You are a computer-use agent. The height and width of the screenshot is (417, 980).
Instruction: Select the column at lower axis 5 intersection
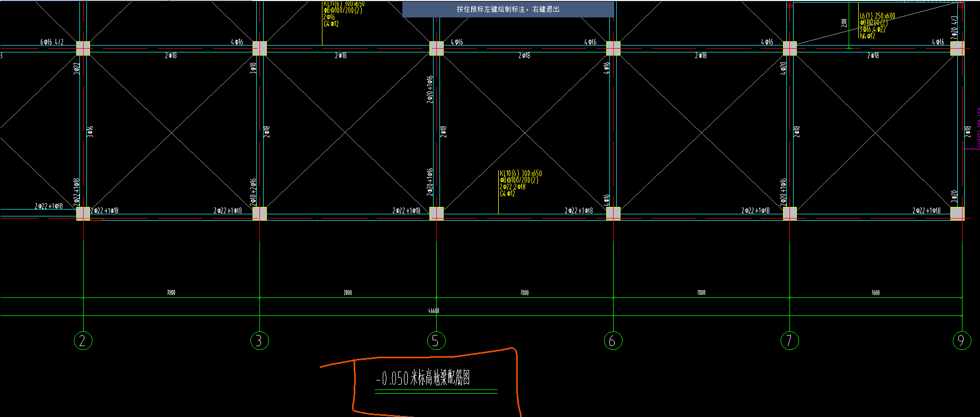point(436,213)
